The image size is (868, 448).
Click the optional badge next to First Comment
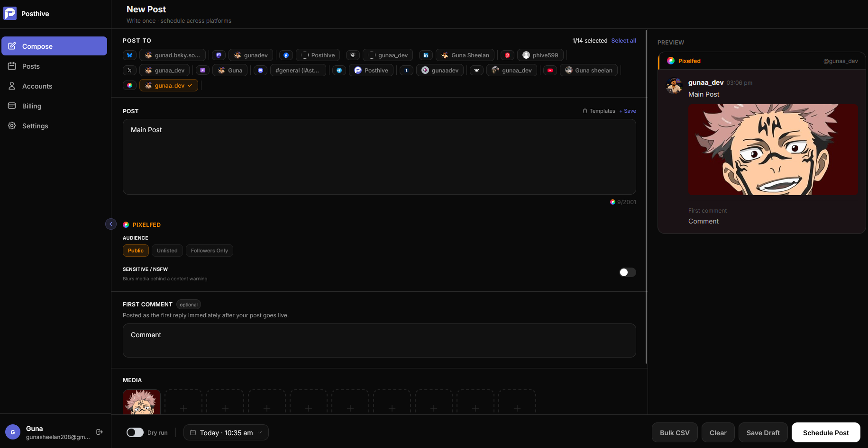pos(189,305)
